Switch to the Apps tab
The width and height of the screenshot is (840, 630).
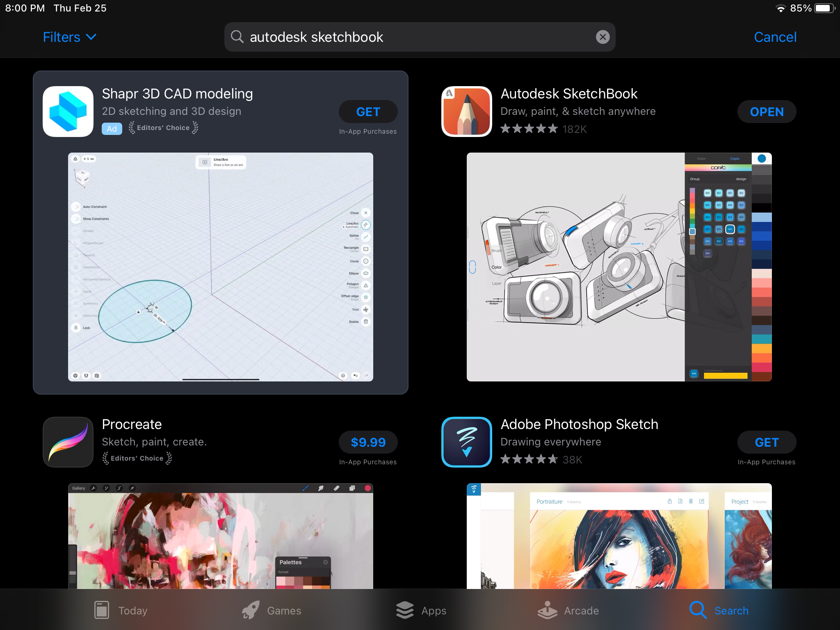pyautogui.click(x=421, y=610)
